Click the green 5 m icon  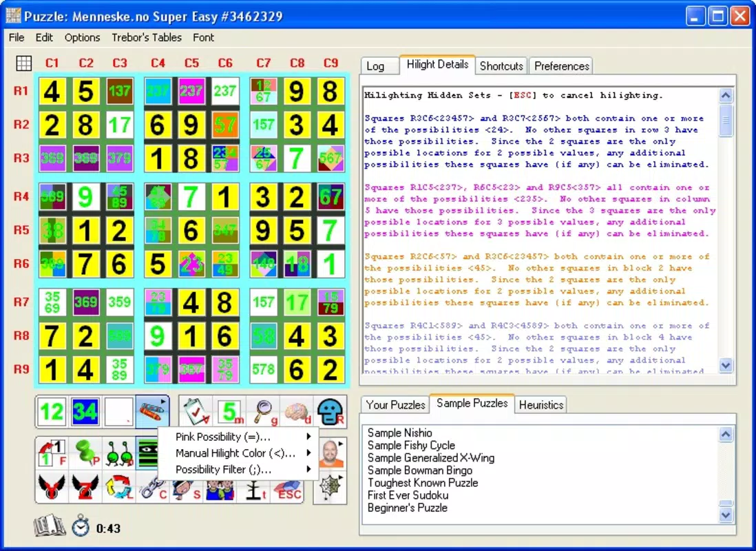pos(229,412)
